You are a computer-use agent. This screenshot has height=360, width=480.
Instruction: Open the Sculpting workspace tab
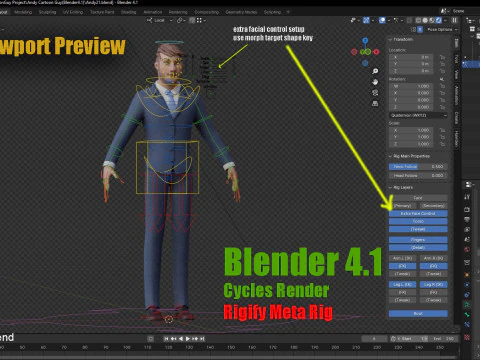47,12
